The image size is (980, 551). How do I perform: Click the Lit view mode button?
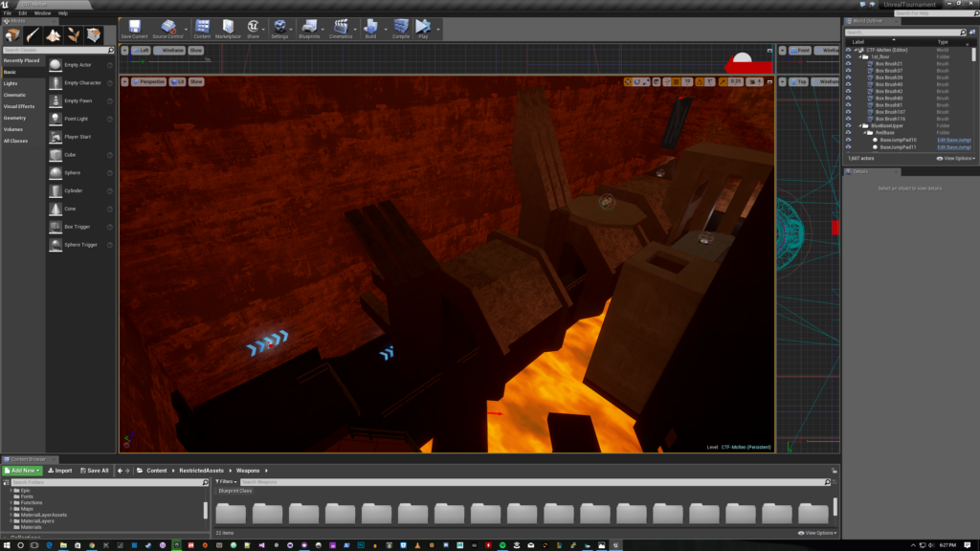click(177, 82)
